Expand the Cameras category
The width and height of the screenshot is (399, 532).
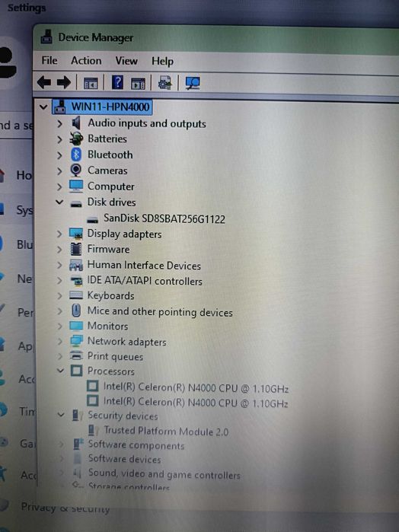pyautogui.click(x=59, y=170)
